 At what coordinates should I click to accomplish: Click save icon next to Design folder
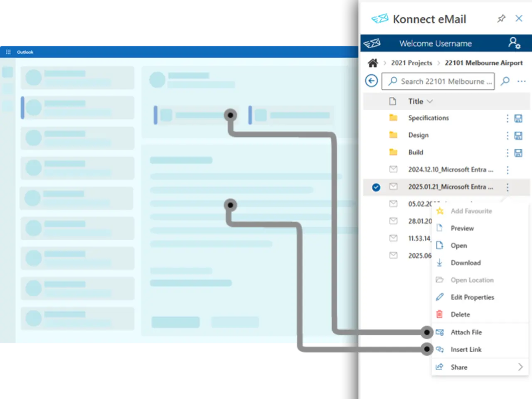[518, 135]
